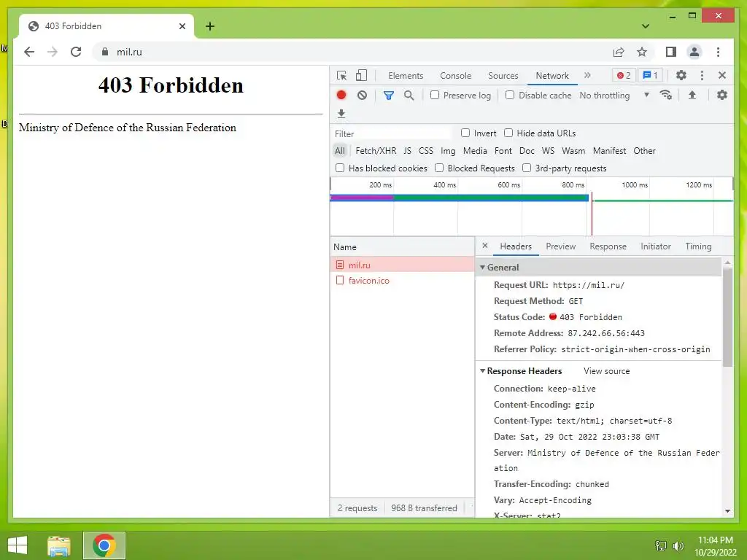
Task: Check 3rd-party requests
Action: click(527, 168)
